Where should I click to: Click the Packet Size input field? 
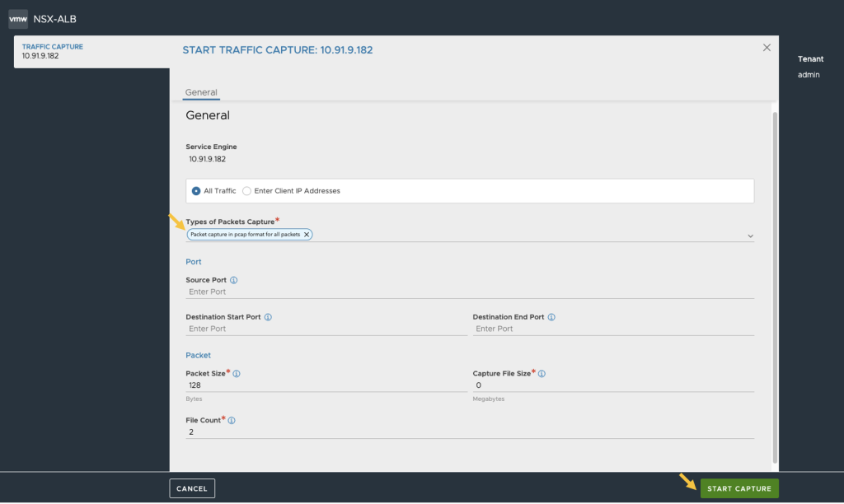pyautogui.click(x=326, y=385)
